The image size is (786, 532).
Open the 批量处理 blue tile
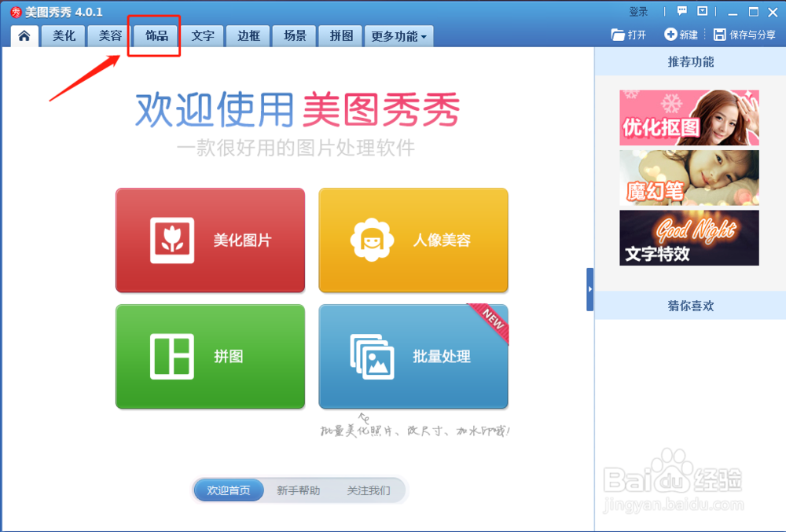[x=413, y=356]
